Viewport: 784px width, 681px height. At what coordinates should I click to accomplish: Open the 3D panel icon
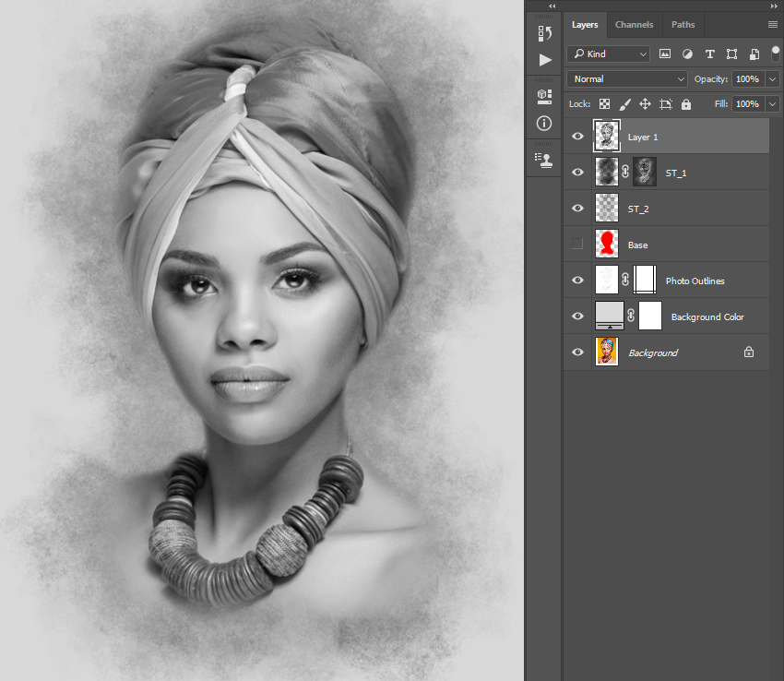coord(544,97)
